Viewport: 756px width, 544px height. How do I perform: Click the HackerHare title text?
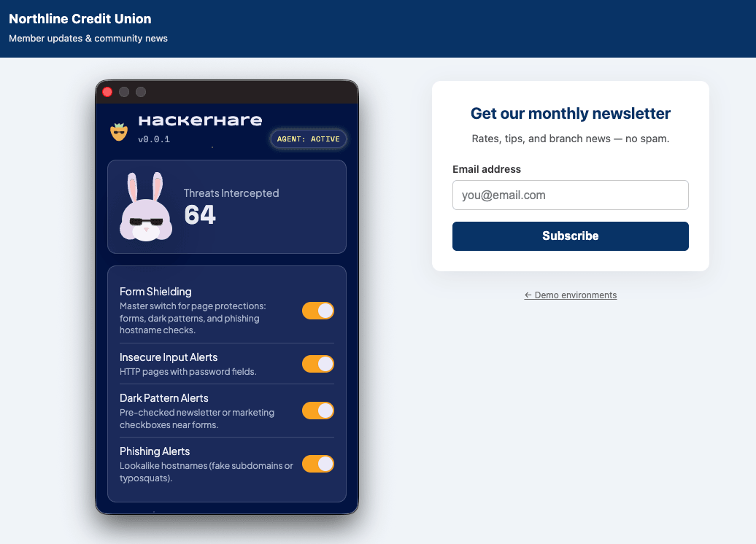click(200, 120)
